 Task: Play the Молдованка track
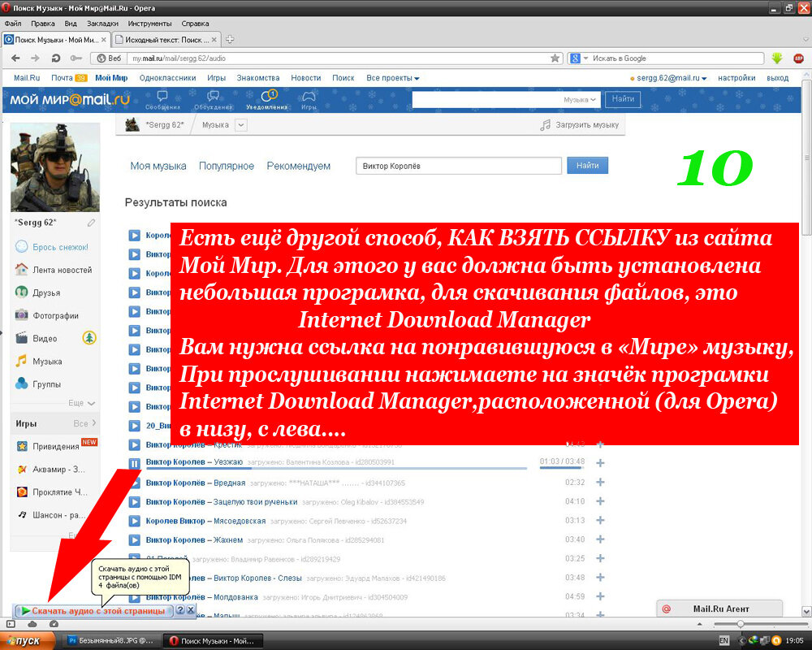pos(135,597)
